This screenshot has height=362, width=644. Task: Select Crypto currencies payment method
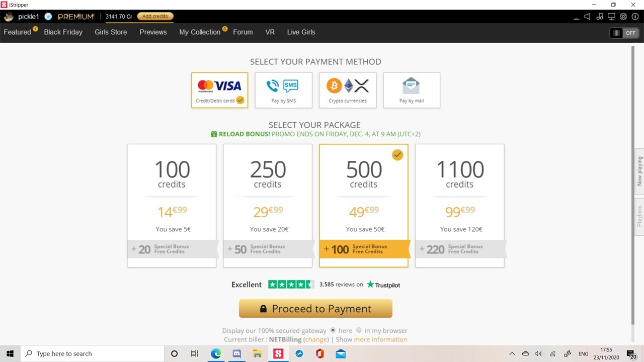(348, 90)
